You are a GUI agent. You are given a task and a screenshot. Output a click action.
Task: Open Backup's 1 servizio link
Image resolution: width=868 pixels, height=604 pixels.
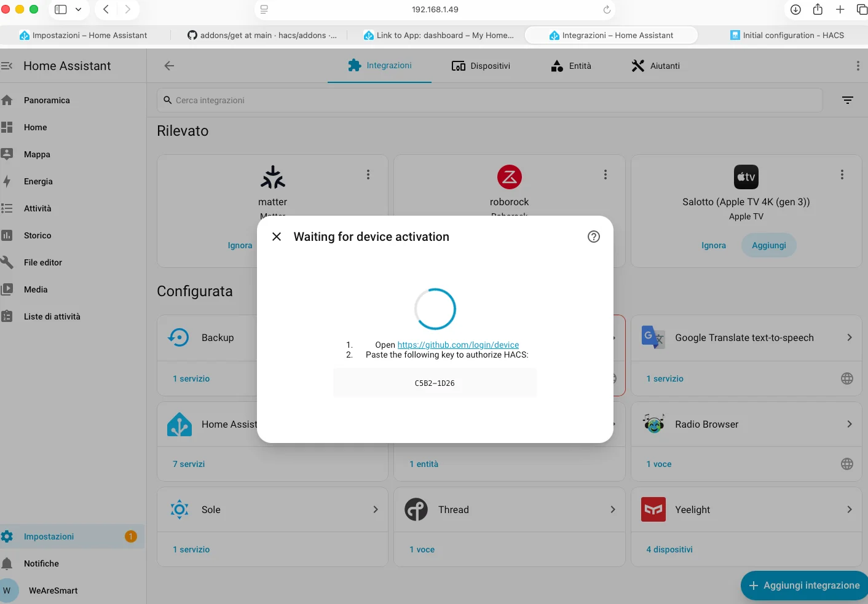pyautogui.click(x=191, y=378)
